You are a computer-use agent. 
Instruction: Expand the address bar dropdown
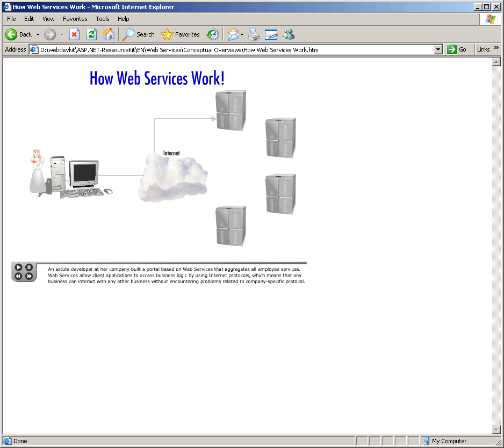[438, 49]
